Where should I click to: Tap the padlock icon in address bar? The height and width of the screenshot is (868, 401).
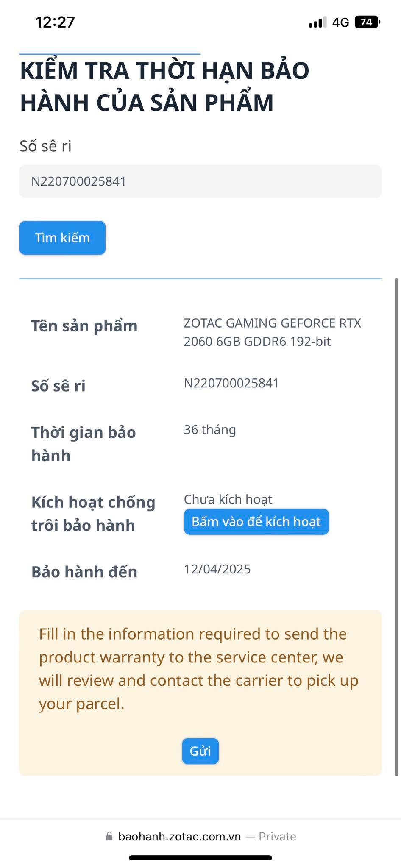[x=109, y=836]
